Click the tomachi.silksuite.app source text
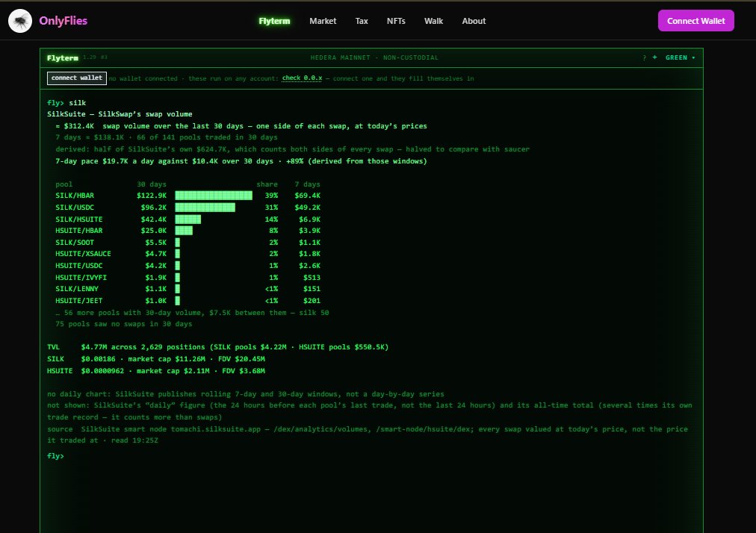 point(215,429)
